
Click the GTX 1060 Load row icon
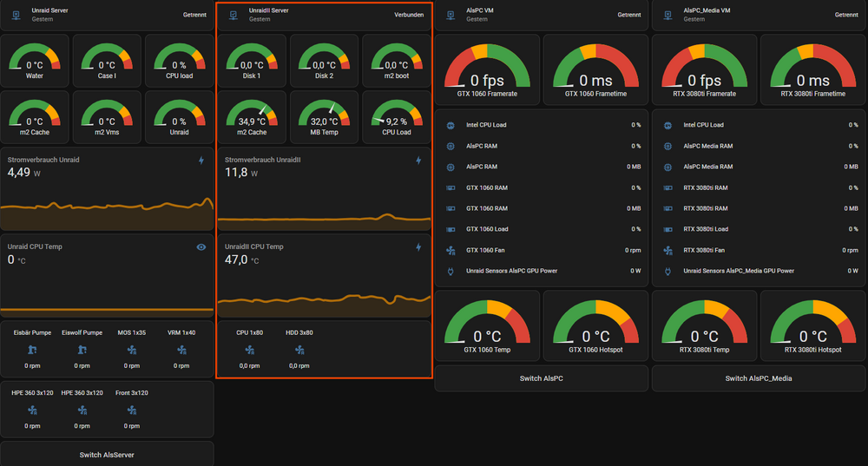tap(450, 229)
